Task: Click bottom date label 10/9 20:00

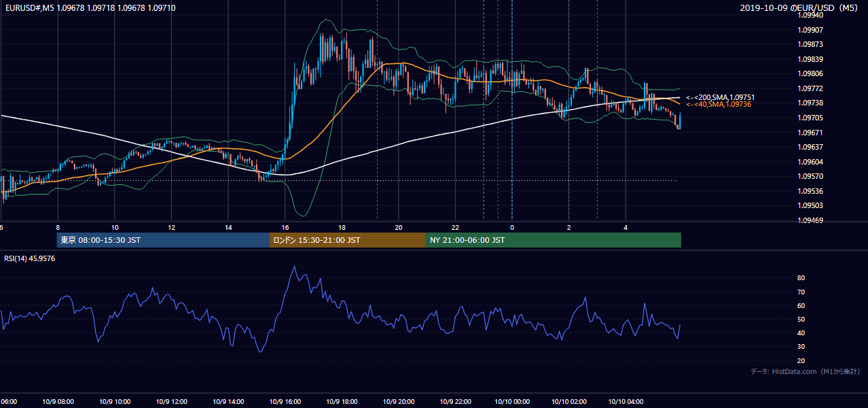Action: pyautogui.click(x=398, y=402)
